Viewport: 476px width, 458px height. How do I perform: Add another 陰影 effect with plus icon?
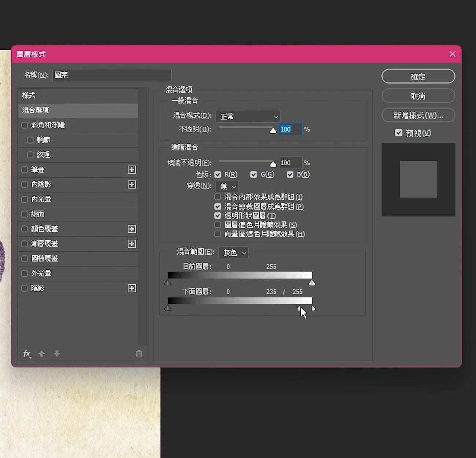click(x=132, y=288)
